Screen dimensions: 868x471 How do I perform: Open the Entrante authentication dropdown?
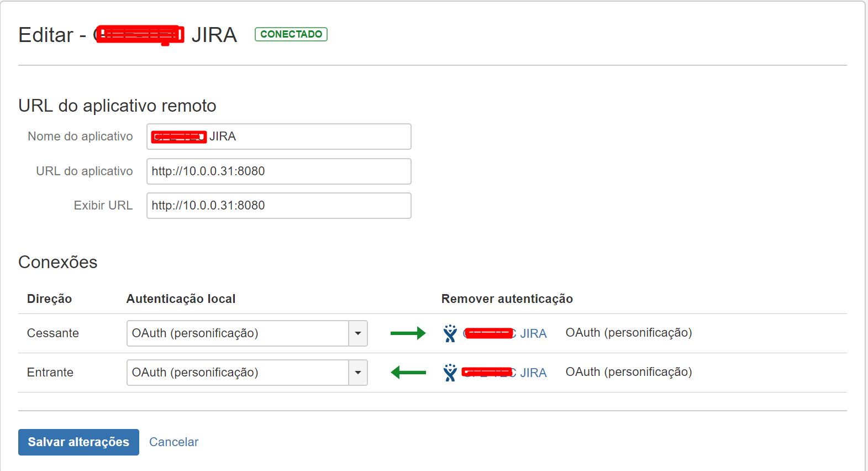pyautogui.click(x=247, y=373)
